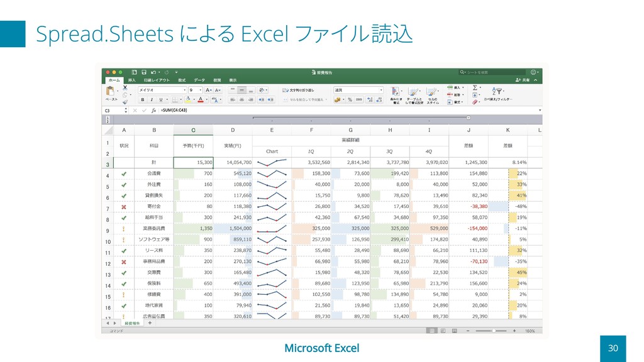Open the font name dropdown (メイリオ)
Screen dimensions: 644x362
point(184,90)
